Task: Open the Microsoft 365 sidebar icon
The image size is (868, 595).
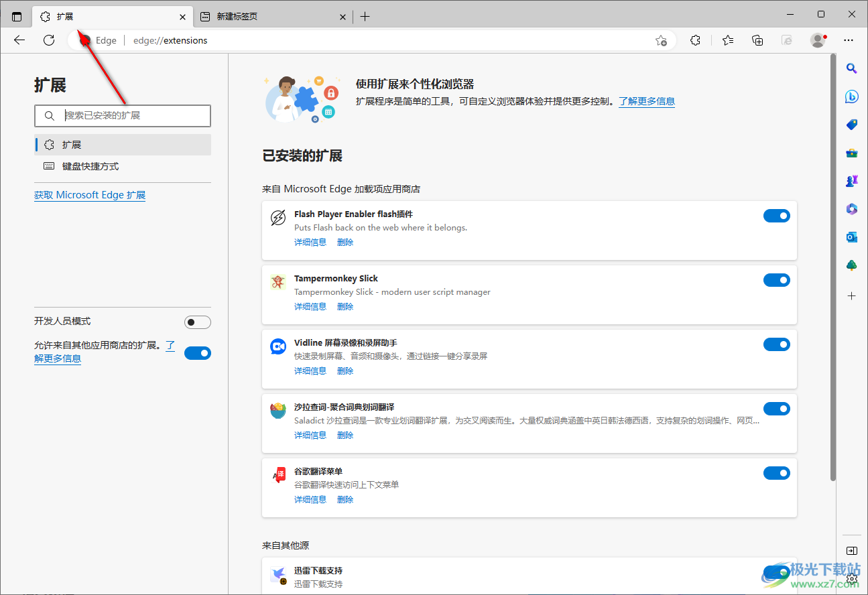Action: [x=852, y=209]
